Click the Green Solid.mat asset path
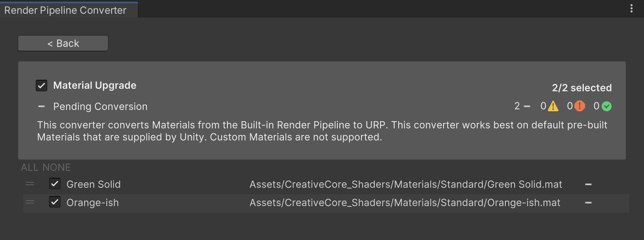 405,184
